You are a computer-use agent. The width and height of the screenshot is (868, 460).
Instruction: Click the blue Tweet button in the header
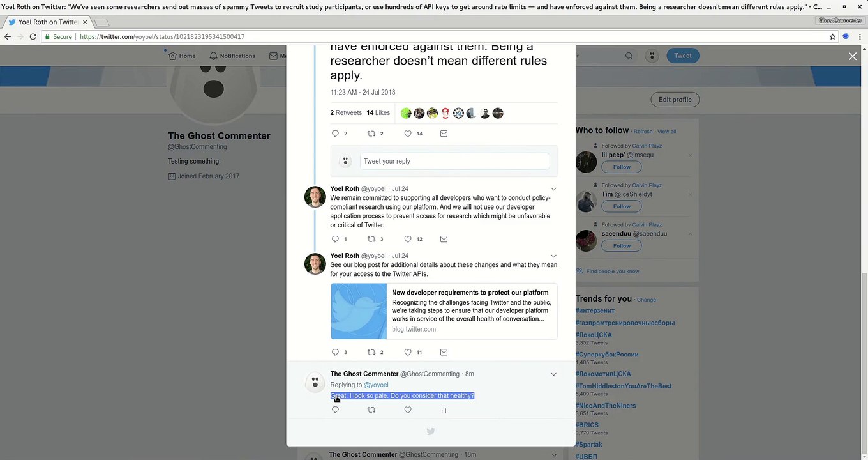pyautogui.click(x=682, y=56)
